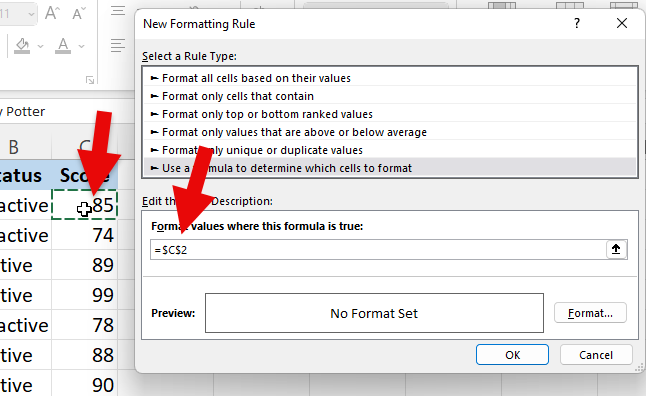Click the Decrease Font Size icon
646x396 pixels.
[79, 13]
